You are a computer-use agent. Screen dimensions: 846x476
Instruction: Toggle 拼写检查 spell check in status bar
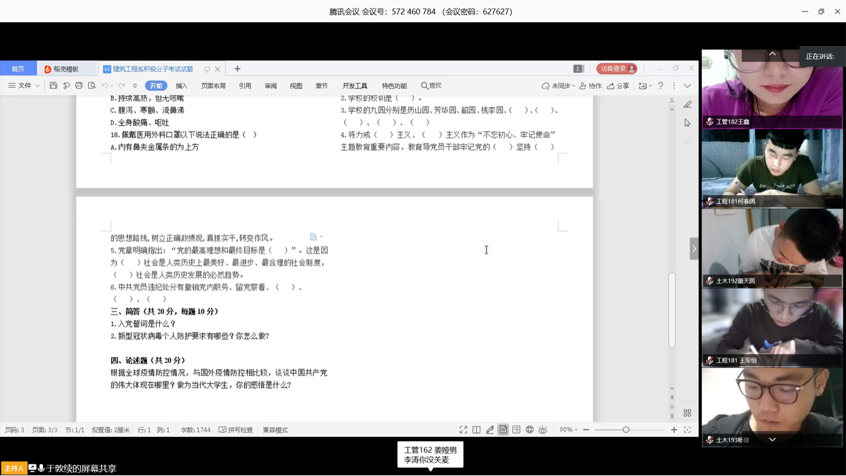236,430
